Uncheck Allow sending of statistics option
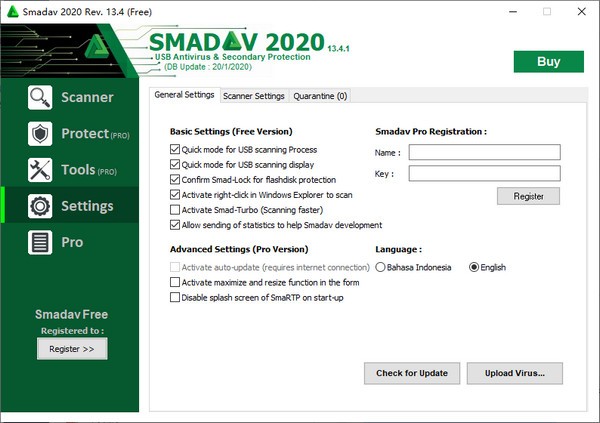The width and height of the screenshot is (600, 423). pos(176,226)
